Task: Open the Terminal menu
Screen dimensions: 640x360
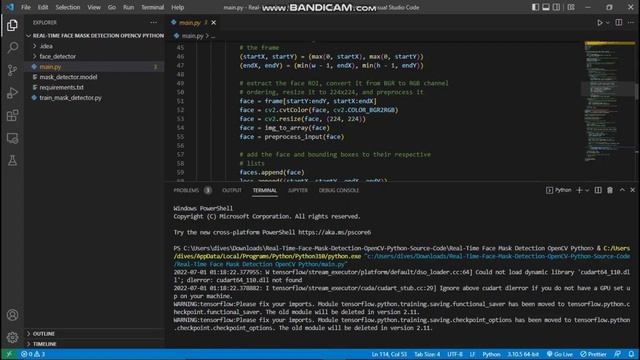Action: coord(152,7)
